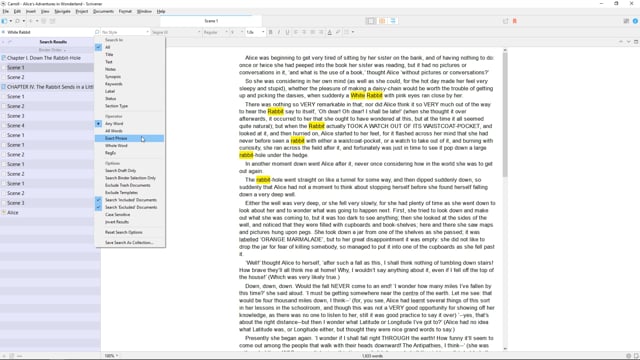Switch to Document view mode

(x=371, y=21)
